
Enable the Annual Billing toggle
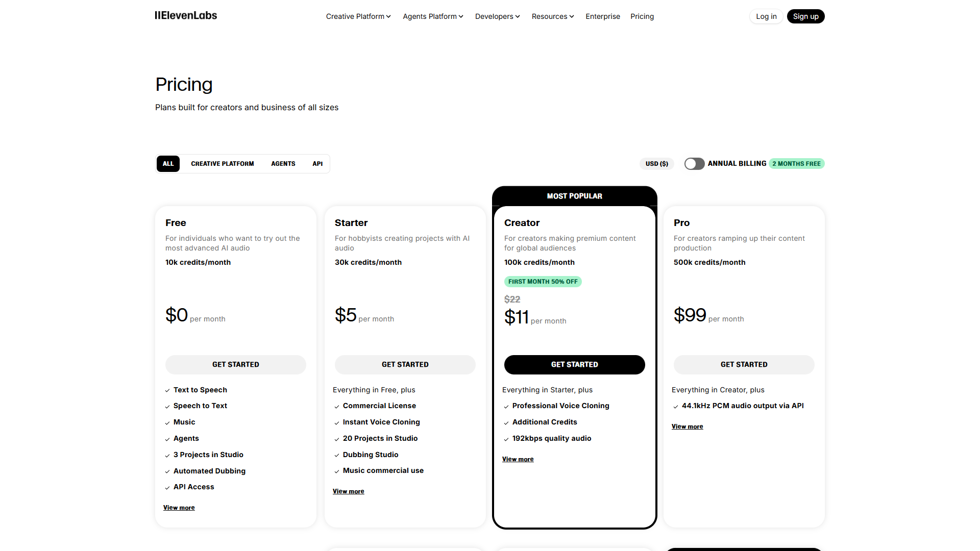click(x=694, y=163)
